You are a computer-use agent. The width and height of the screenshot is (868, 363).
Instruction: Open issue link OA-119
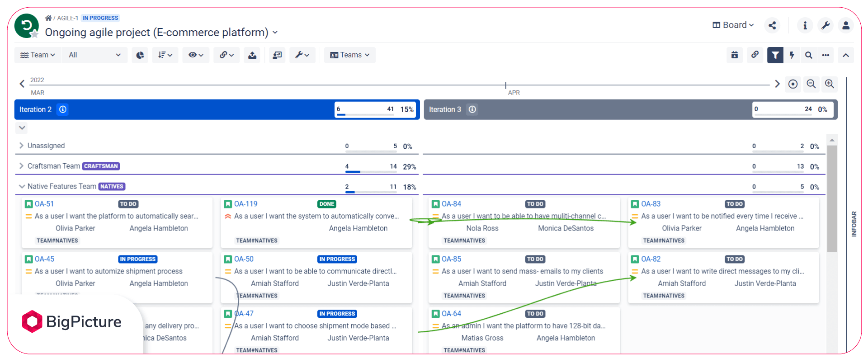(x=245, y=204)
